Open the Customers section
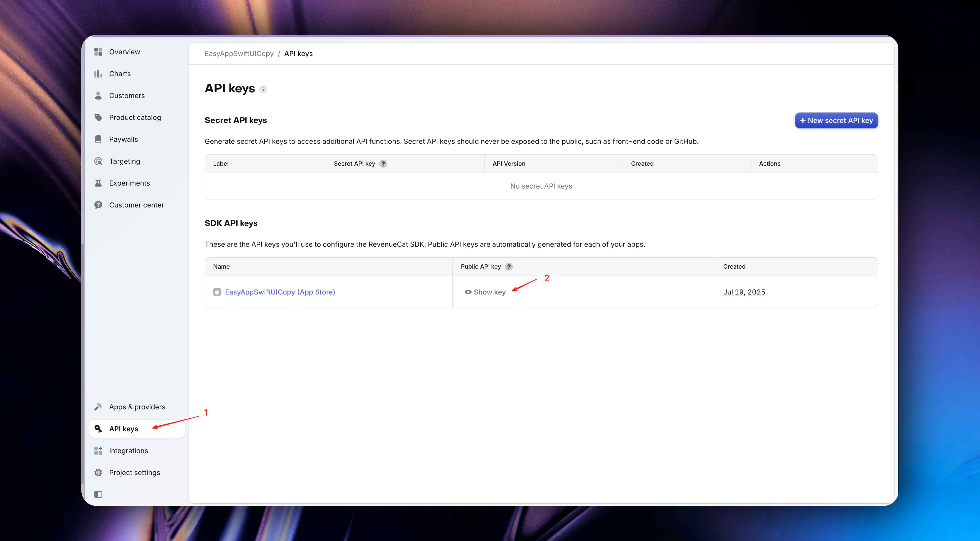Viewport: 980px width, 541px height. coord(127,95)
